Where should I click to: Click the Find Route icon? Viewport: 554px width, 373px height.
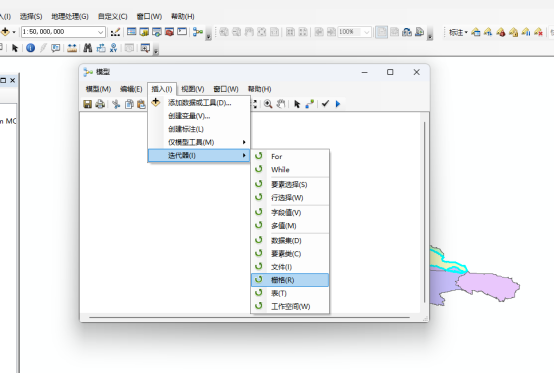101,48
